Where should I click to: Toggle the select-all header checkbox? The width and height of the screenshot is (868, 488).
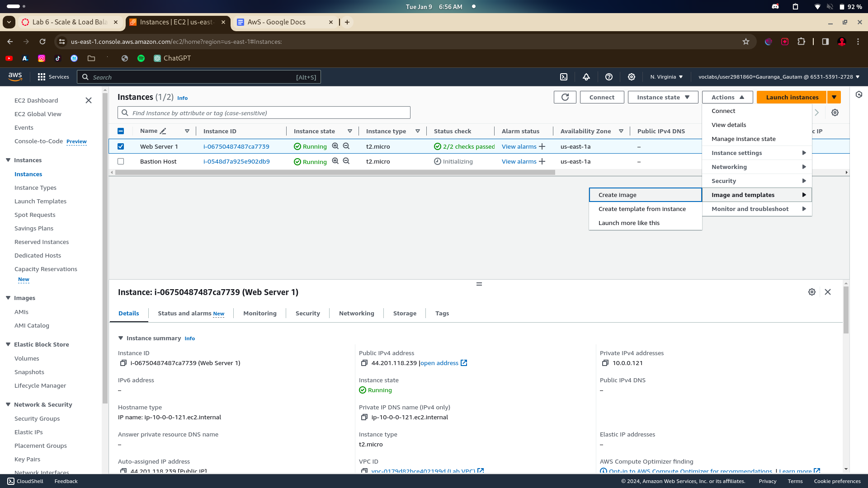[x=121, y=131]
